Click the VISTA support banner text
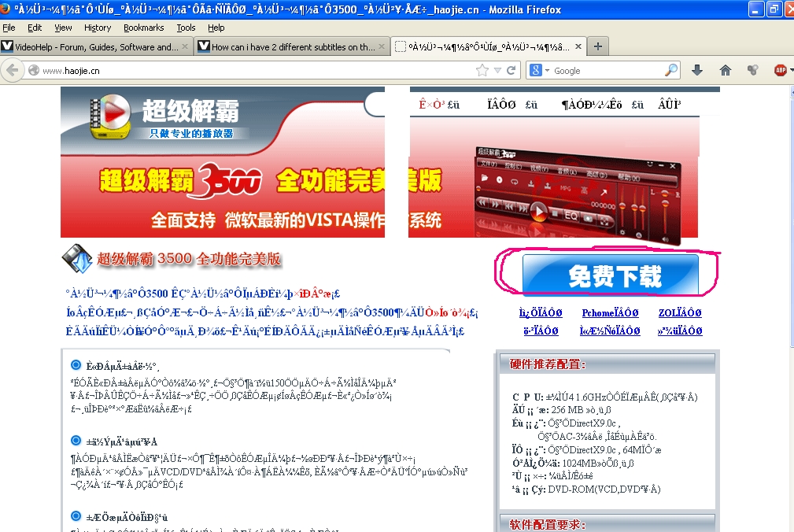 (x=296, y=220)
